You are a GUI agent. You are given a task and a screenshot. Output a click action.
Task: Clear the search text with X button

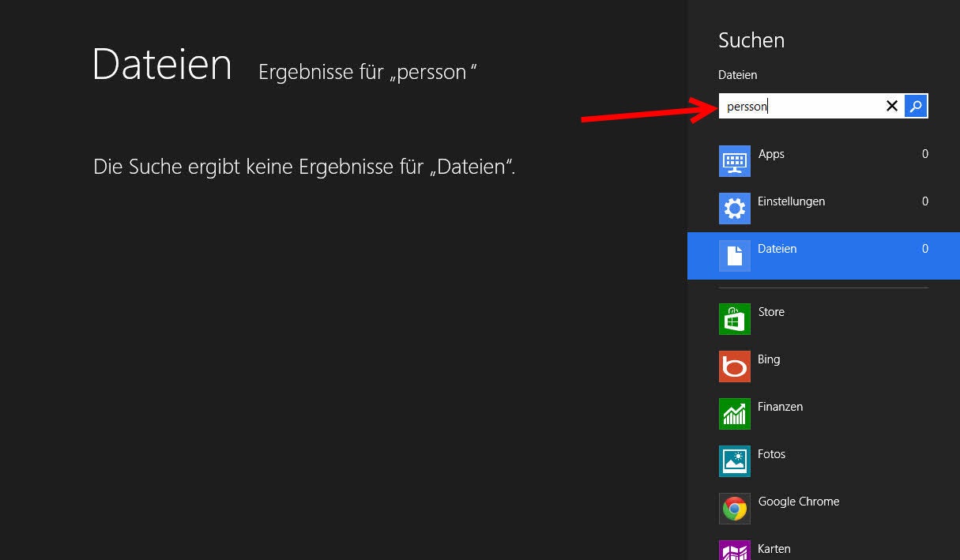coord(892,106)
